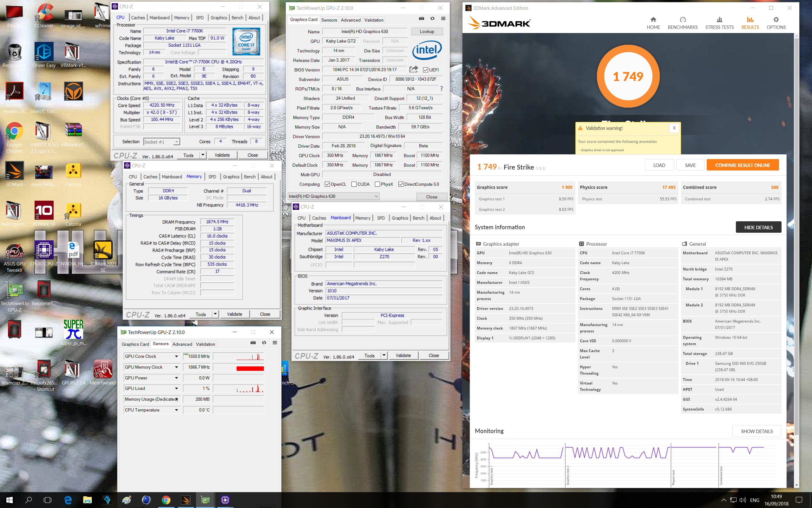Click the GPU-Z refresh icon in top window
The width and height of the screenshot is (812, 508).
click(x=433, y=18)
